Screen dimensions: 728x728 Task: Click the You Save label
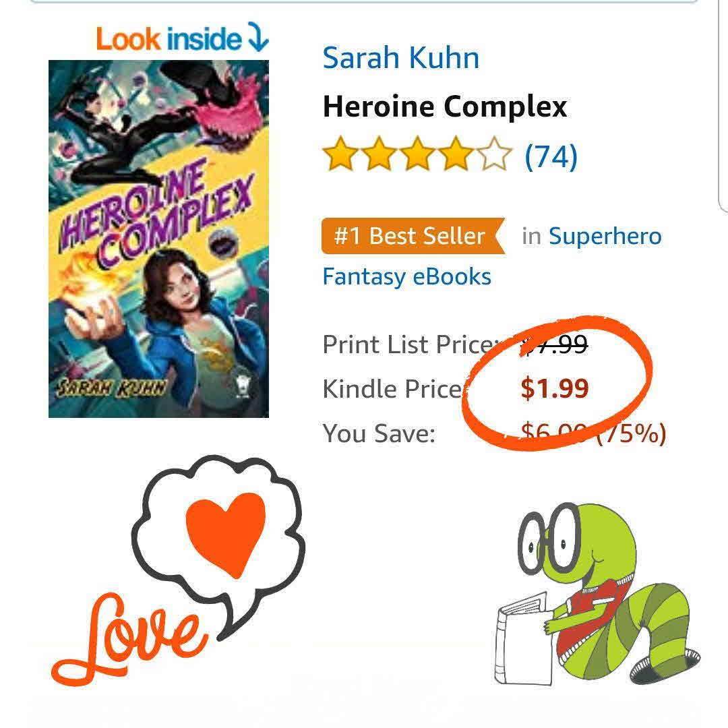[x=378, y=433]
